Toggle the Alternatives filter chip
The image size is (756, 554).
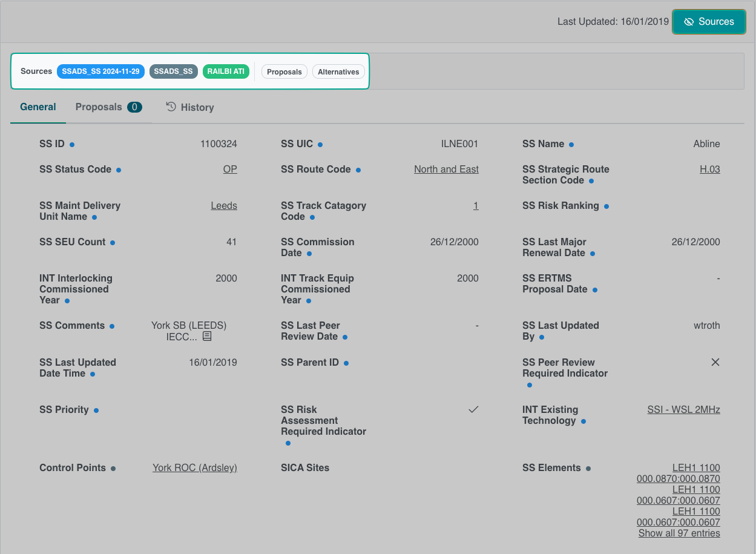coord(338,71)
